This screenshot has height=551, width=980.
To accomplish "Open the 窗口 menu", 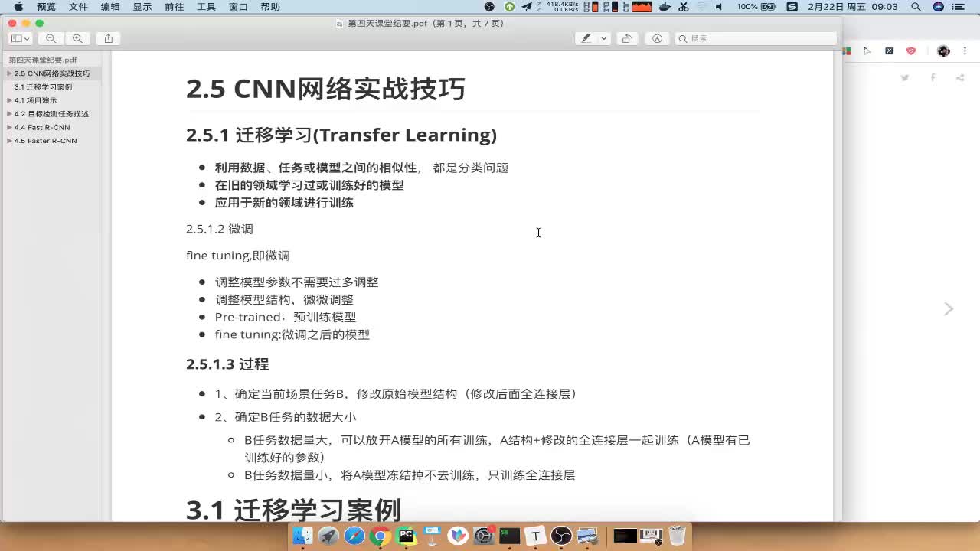I will coord(238,7).
